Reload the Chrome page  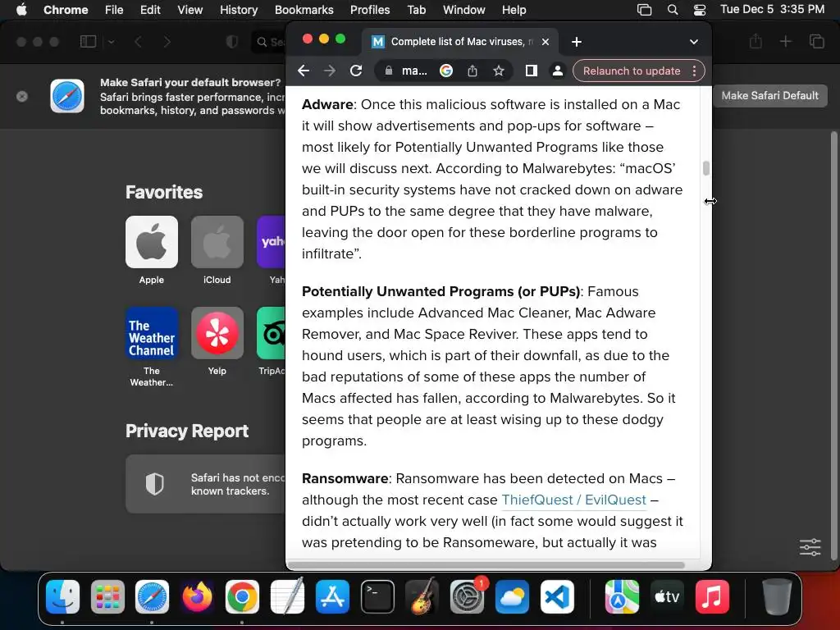click(x=356, y=71)
